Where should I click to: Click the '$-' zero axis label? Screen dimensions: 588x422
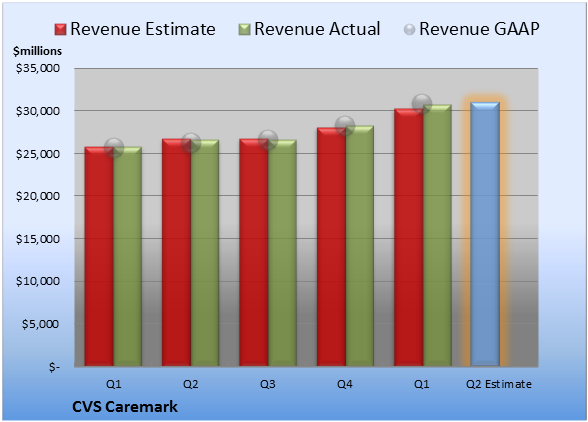coord(54,367)
